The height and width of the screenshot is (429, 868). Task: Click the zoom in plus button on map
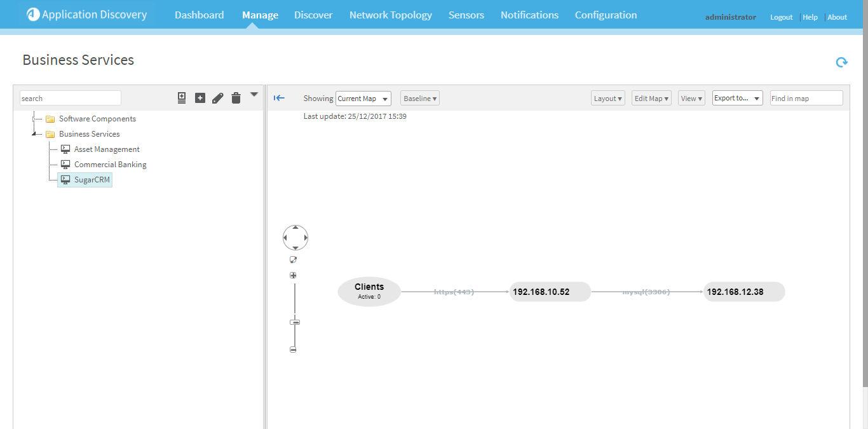[293, 275]
